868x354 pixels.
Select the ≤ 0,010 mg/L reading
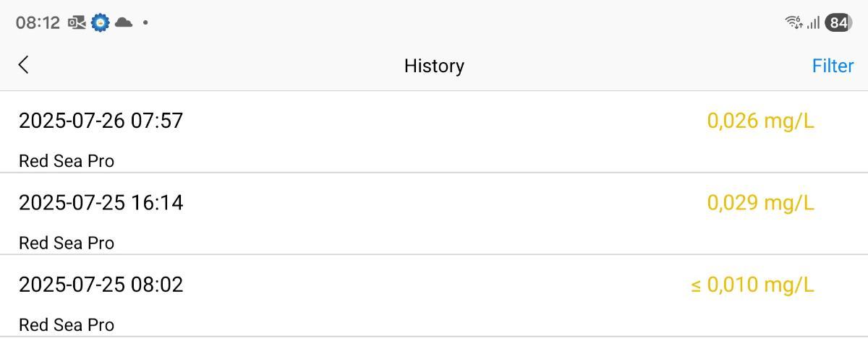tap(752, 285)
